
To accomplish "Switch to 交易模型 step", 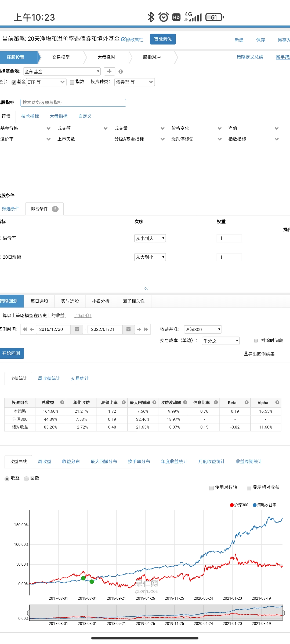I will [61, 57].
